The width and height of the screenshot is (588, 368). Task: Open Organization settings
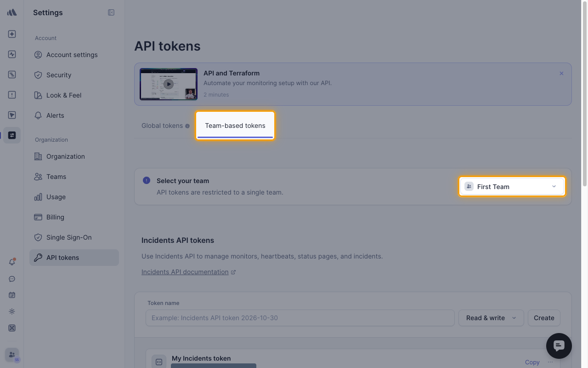tap(74, 156)
